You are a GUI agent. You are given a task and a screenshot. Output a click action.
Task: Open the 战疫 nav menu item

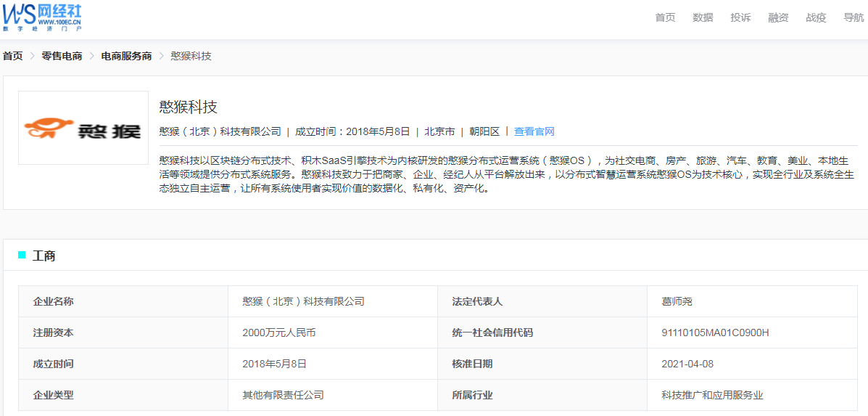816,17
